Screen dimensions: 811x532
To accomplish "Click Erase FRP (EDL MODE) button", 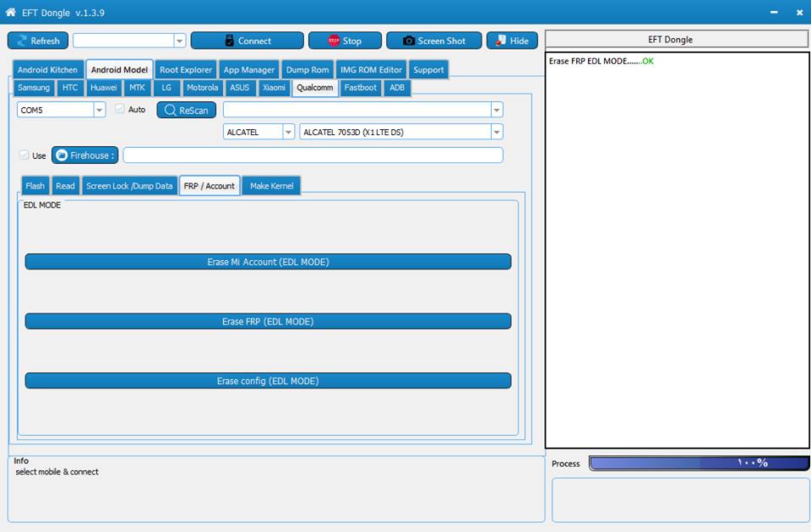I will [268, 321].
